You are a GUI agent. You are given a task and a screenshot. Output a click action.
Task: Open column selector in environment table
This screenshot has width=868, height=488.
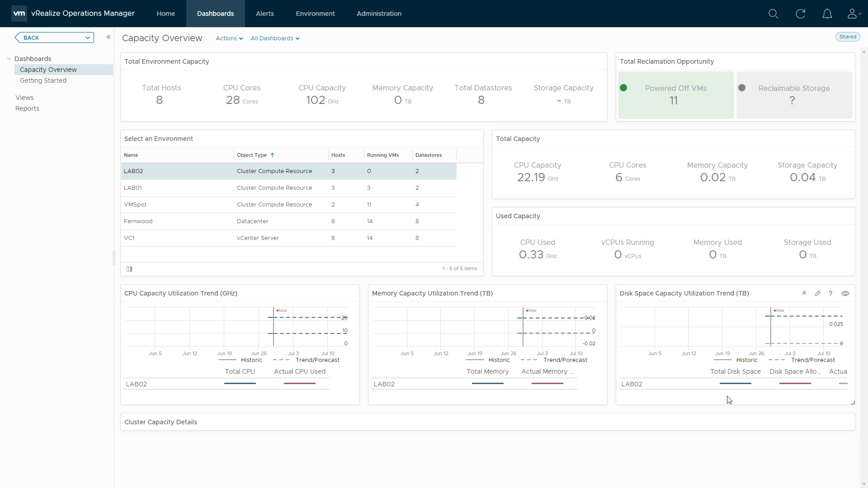[x=129, y=269]
